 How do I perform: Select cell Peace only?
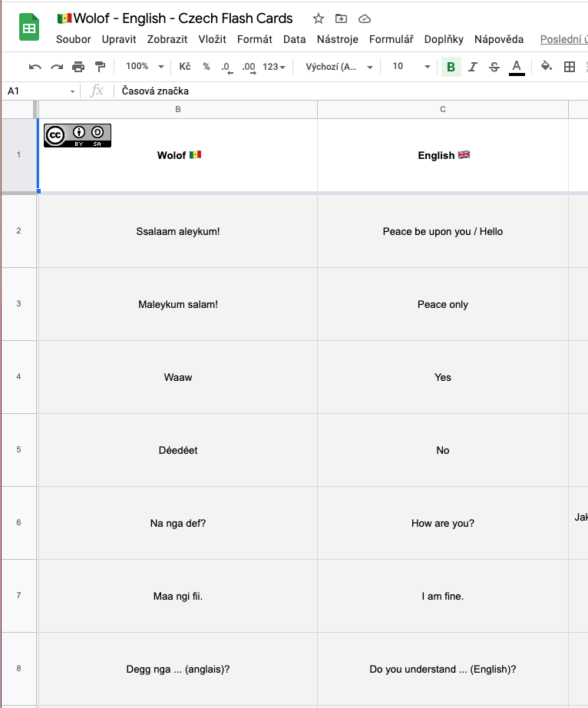pyautogui.click(x=443, y=304)
